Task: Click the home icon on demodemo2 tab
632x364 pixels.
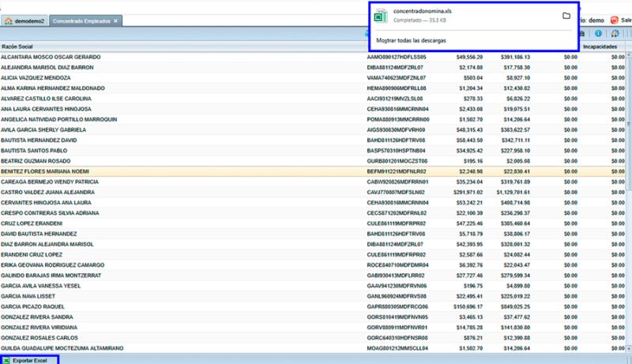Action: point(9,21)
